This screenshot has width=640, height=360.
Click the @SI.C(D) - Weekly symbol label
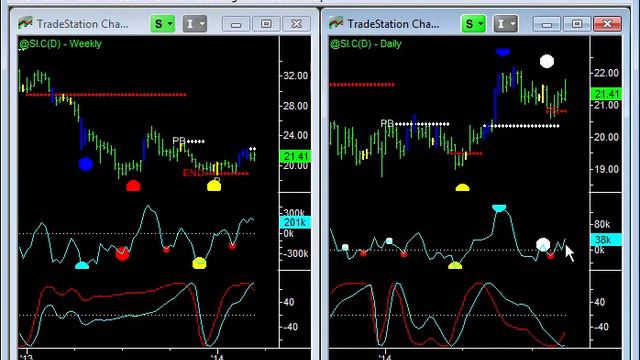click(60, 44)
